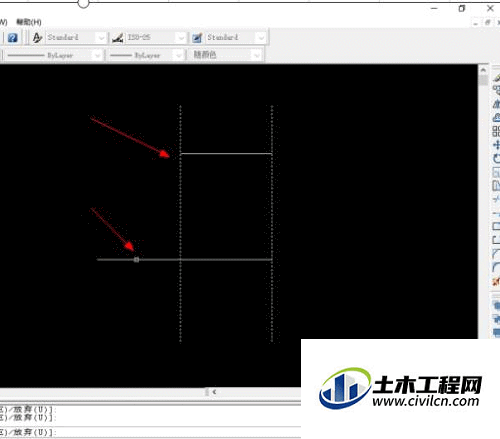The height and width of the screenshot is (439, 500).
Task: Select the Stretch tool in Modify toolbar
Action: coord(496,185)
